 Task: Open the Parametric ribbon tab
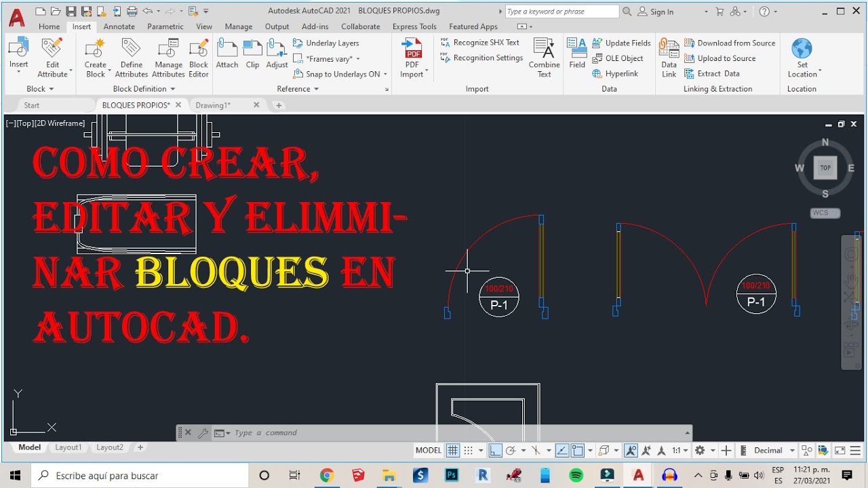click(x=165, y=26)
